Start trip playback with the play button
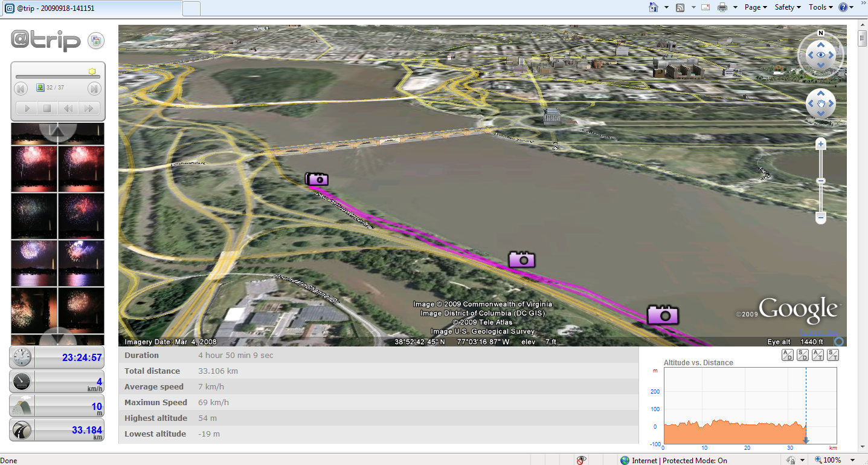The width and height of the screenshot is (868, 465). point(27,109)
